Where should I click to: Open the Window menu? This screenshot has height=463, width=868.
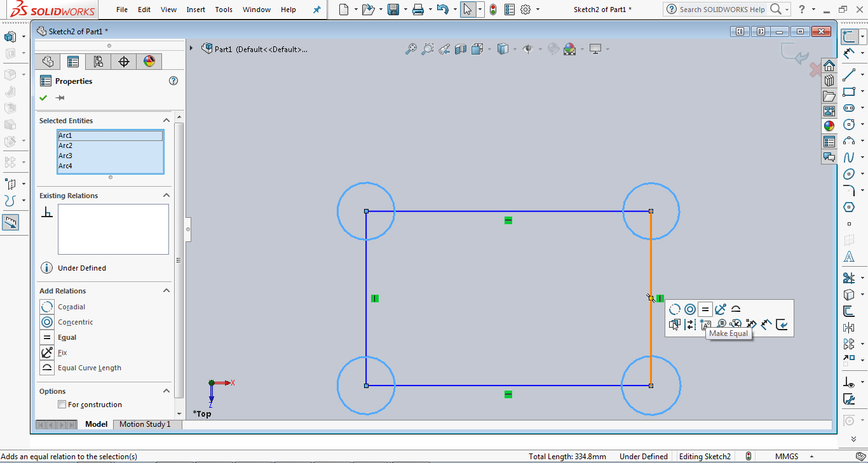pos(257,10)
